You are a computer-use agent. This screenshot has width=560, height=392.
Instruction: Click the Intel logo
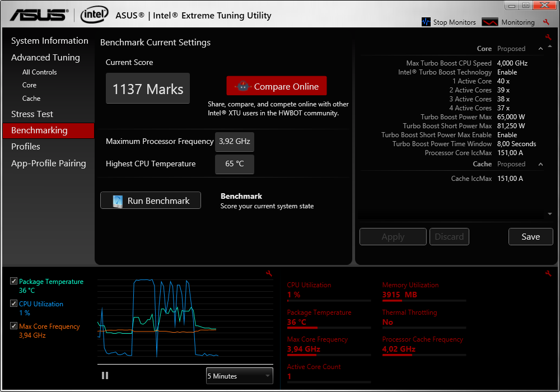coord(94,15)
